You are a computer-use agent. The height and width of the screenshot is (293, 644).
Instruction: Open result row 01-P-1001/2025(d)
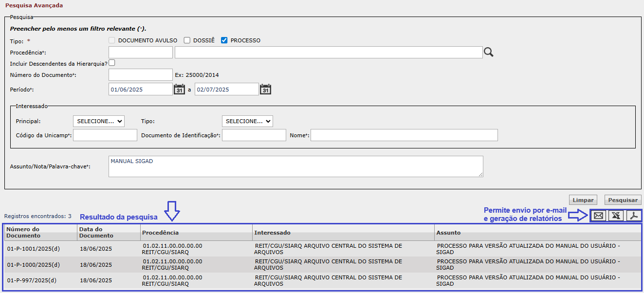click(34, 249)
